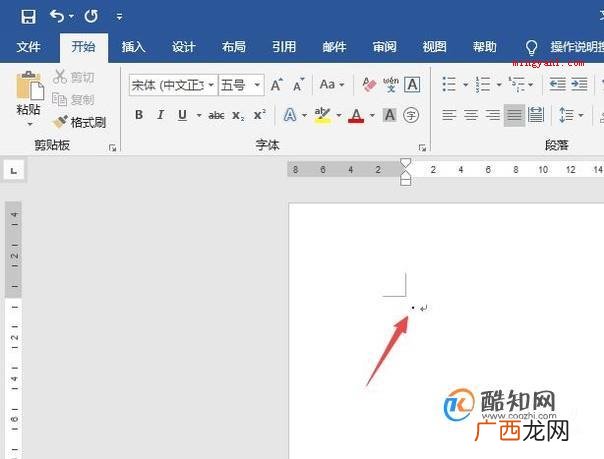This screenshot has width=604, height=459.
Task: Apply red Font Color
Action: (x=356, y=115)
